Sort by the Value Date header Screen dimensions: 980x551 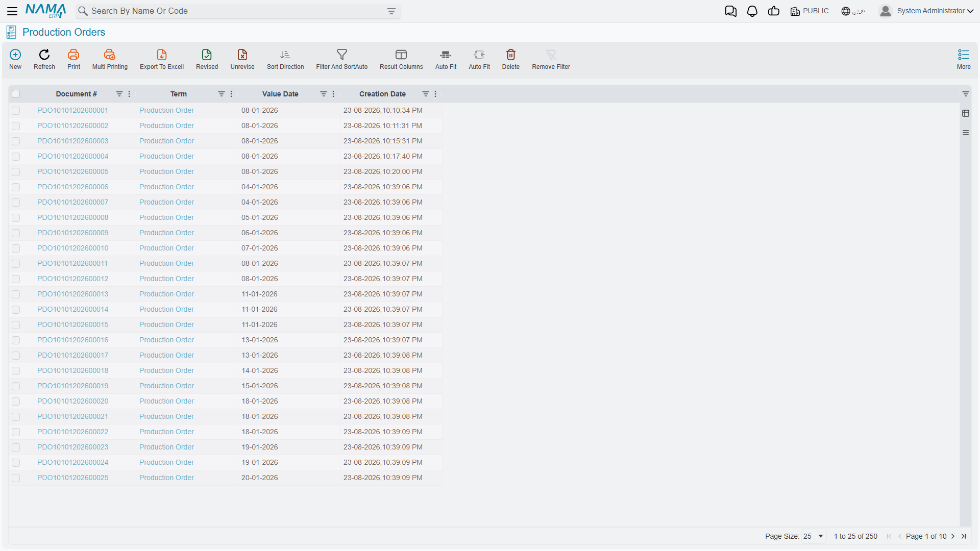280,94
